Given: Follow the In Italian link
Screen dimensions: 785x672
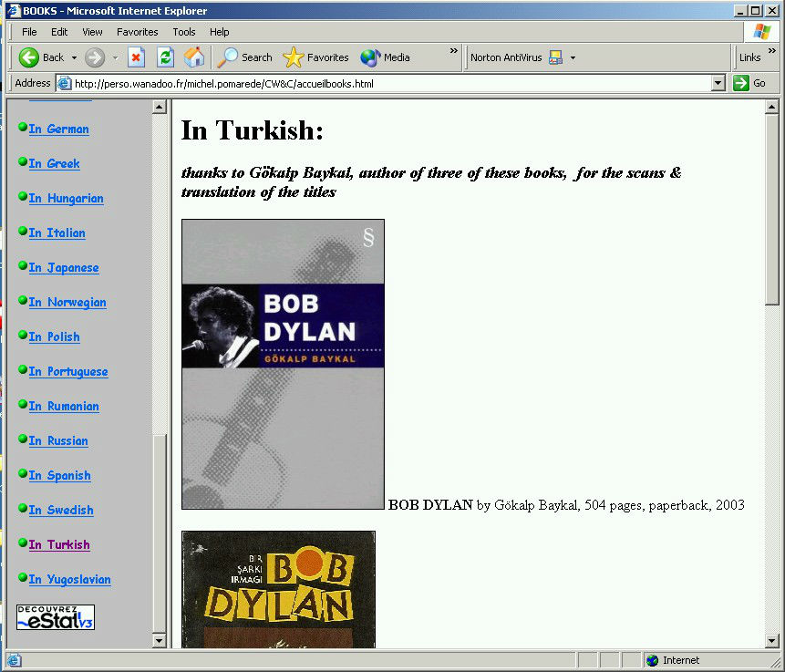Looking at the screenshot, I should [x=57, y=233].
